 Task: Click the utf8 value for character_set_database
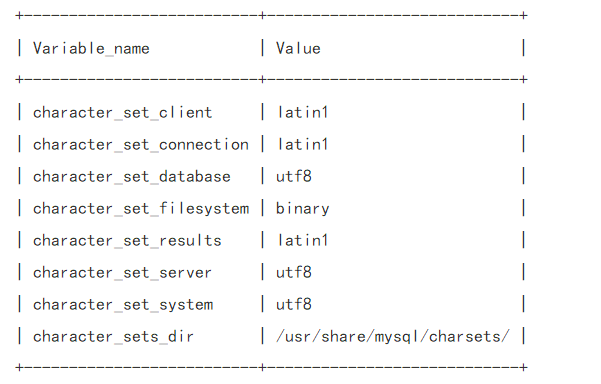point(294,177)
